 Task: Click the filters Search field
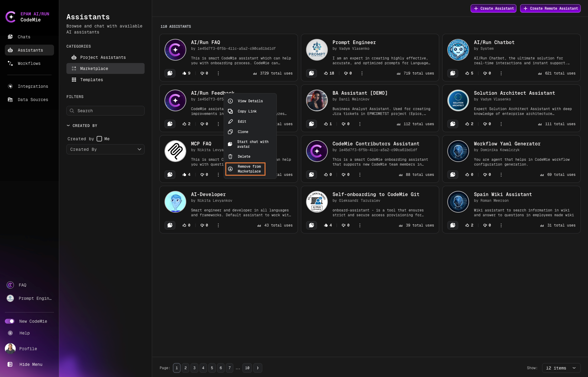105,111
